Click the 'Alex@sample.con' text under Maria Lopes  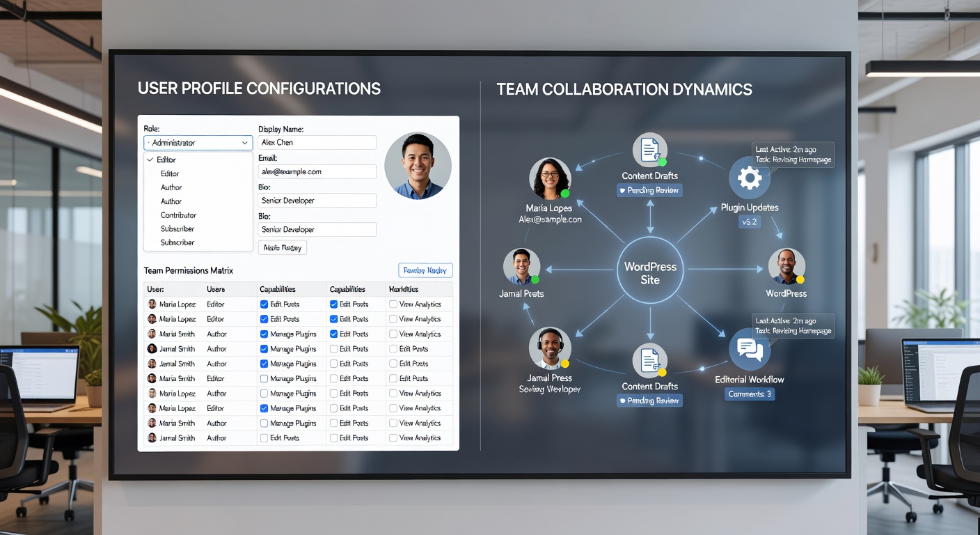click(x=550, y=219)
